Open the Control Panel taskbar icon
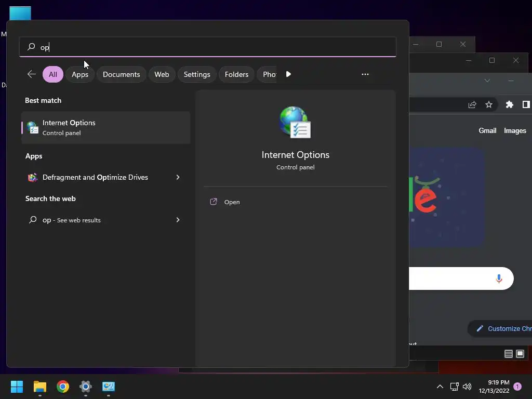Screen dimensions: 532x399 pyautogui.click(x=109, y=387)
